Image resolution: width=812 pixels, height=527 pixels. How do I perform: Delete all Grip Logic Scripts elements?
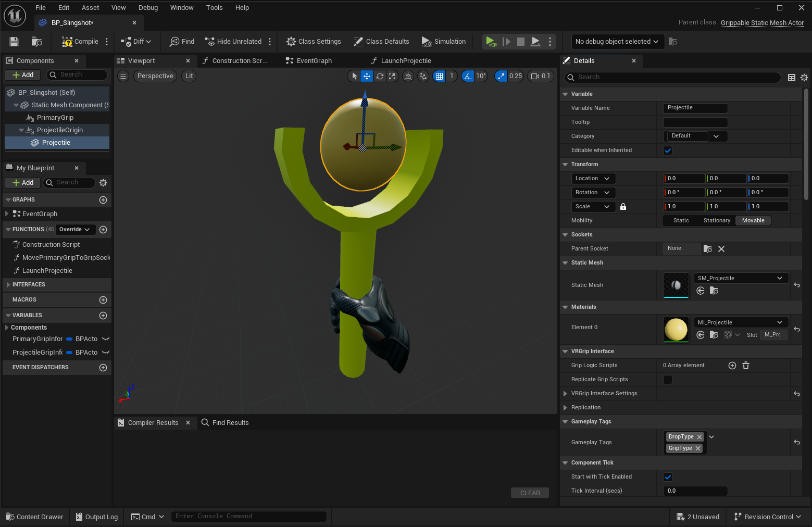(x=746, y=366)
